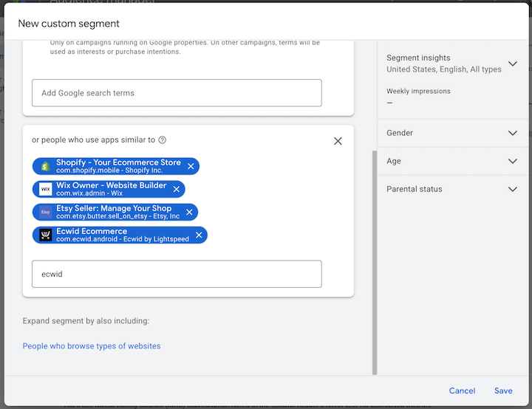
Task: Click the Shopify bag app icon
Action: tap(46, 166)
